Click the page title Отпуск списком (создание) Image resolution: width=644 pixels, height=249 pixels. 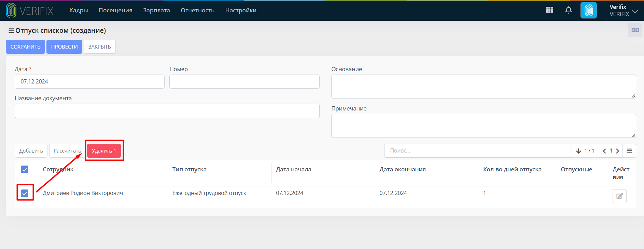tap(60, 31)
